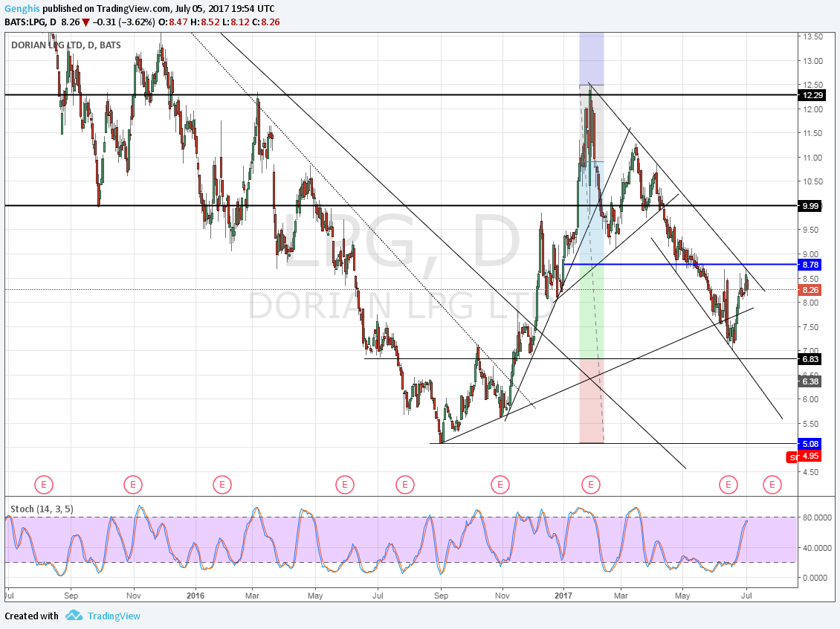The image size is (840, 629).
Task: Select the blue 8.78 price label
Action: (x=810, y=265)
